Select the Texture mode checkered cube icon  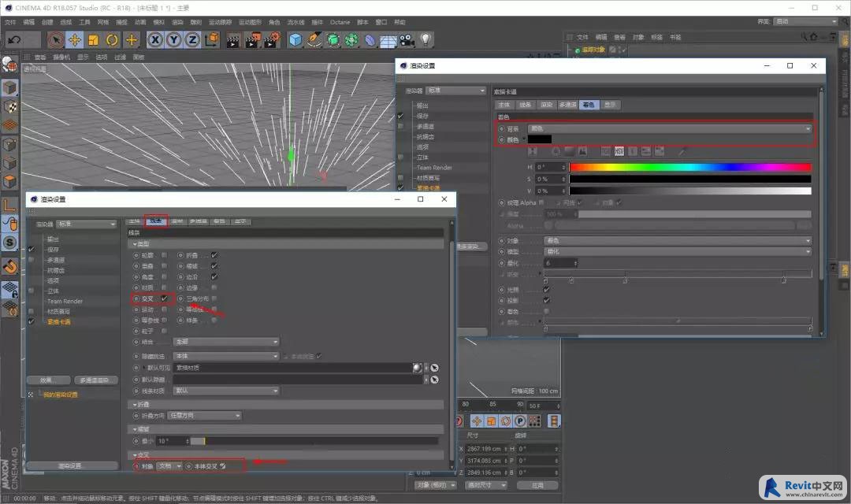[x=9, y=107]
